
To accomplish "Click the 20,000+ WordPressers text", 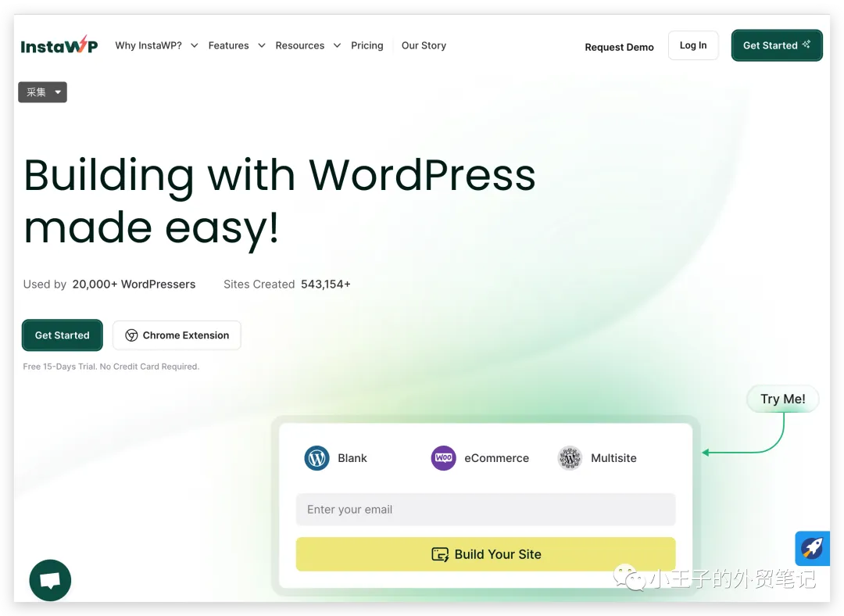I will [134, 285].
